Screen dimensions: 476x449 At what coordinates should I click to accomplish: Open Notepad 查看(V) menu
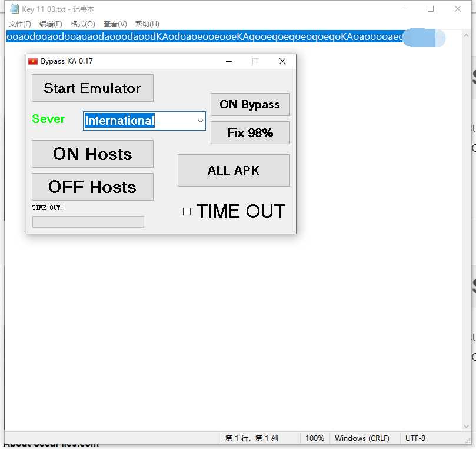pos(115,24)
